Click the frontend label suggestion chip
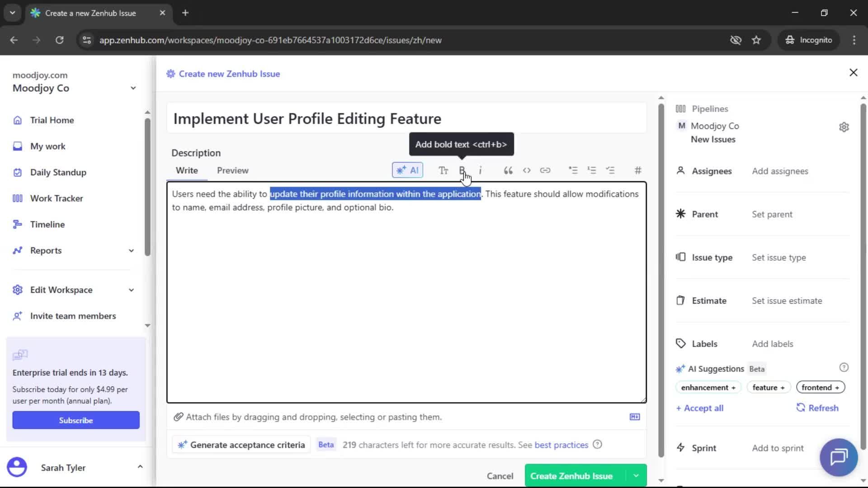The width and height of the screenshot is (868, 488). (820, 387)
